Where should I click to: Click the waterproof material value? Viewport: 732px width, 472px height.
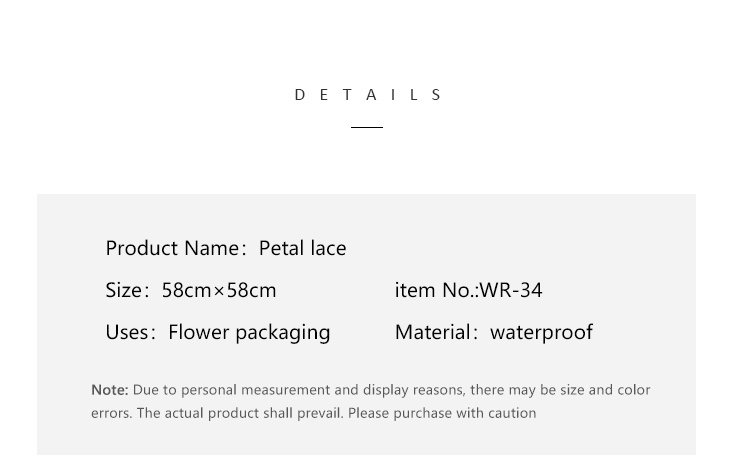click(x=542, y=333)
